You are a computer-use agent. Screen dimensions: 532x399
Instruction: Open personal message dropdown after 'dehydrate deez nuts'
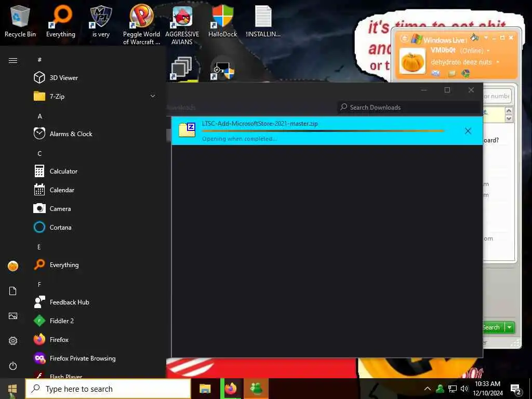point(498,62)
